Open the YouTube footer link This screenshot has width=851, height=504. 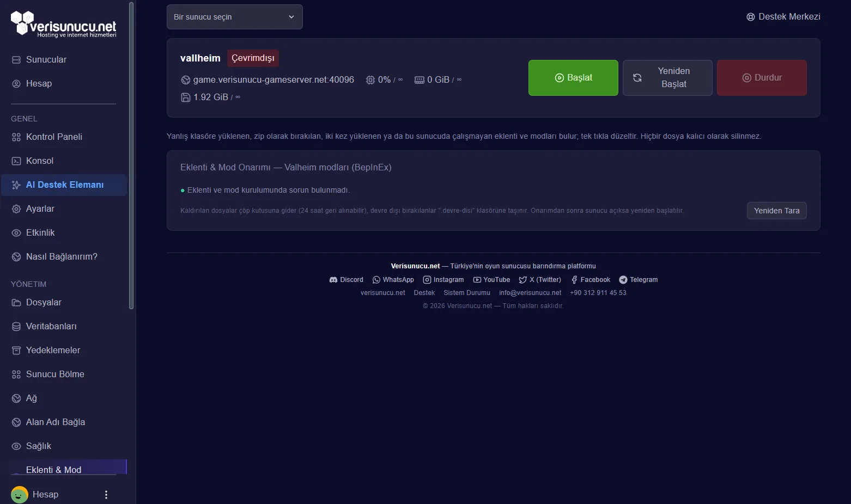point(491,280)
